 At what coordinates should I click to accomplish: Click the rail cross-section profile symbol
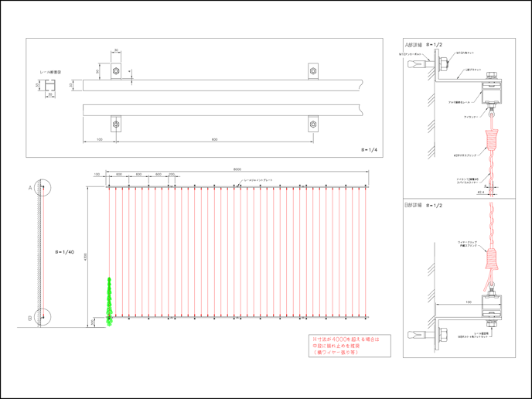(x=50, y=85)
